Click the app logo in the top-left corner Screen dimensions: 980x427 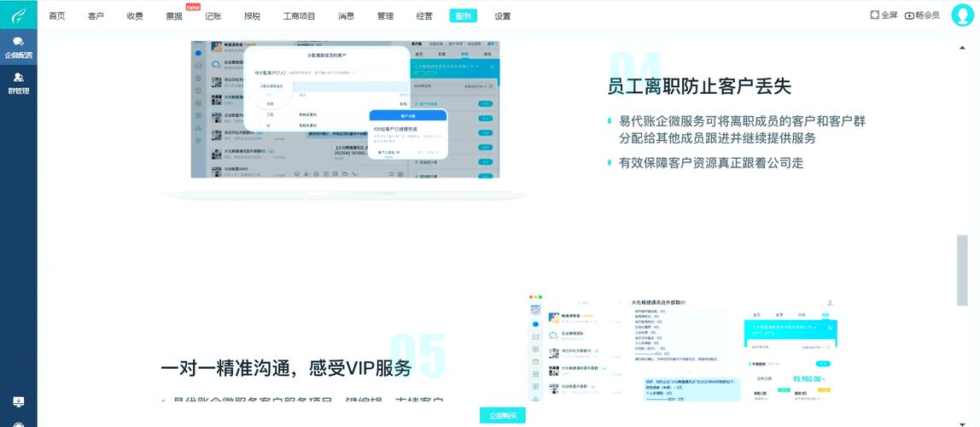(x=18, y=15)
